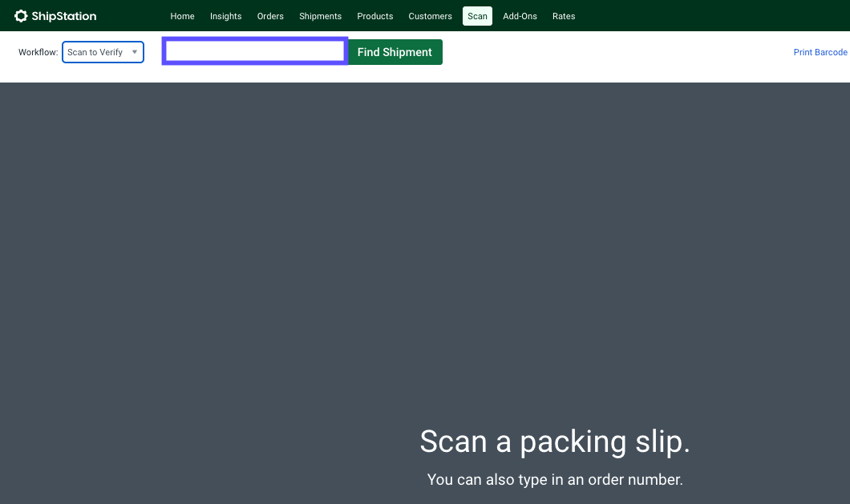This screenshot has height=504, width=850.
Task: Go to the Home tab
Action: (x=182, y=16)
